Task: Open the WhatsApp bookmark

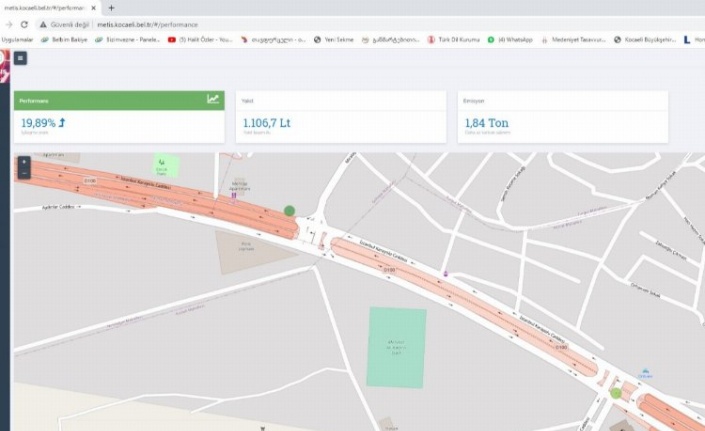Action: 510,40
